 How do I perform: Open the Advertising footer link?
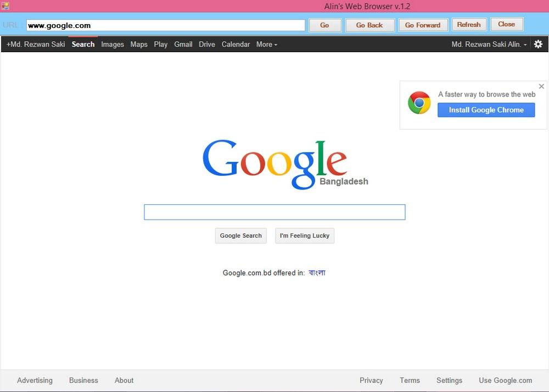click(35, 380)
